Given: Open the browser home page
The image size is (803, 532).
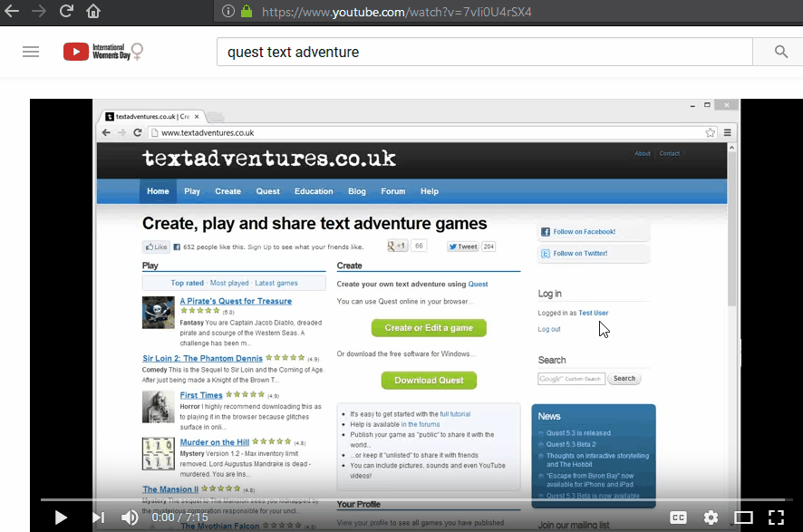Looking at the screenshot, I should point(93,11).
